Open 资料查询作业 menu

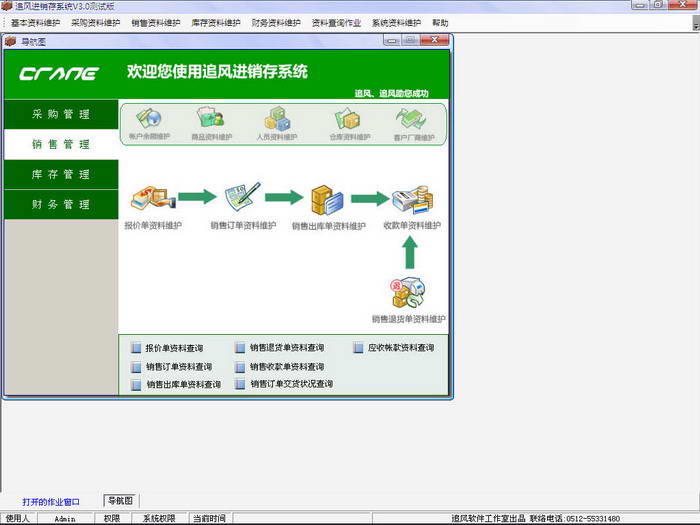(336, 23)
